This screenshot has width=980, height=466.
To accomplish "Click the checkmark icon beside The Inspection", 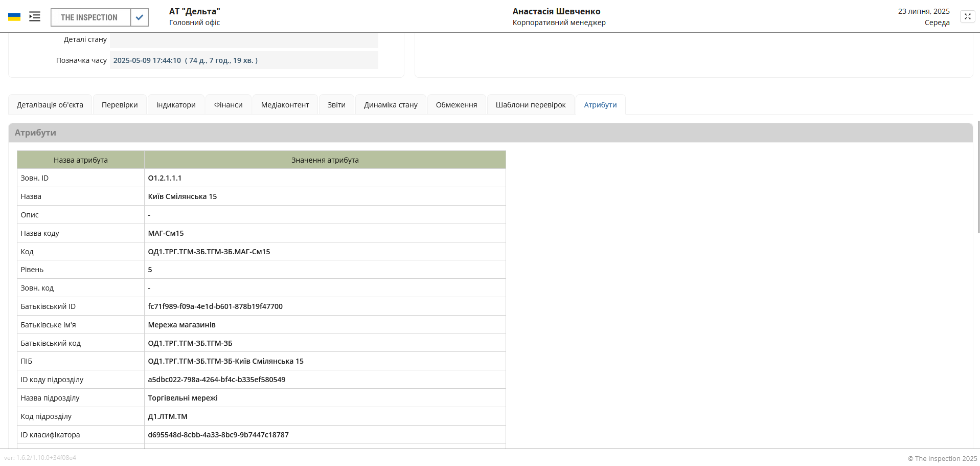I will [140, 17].
